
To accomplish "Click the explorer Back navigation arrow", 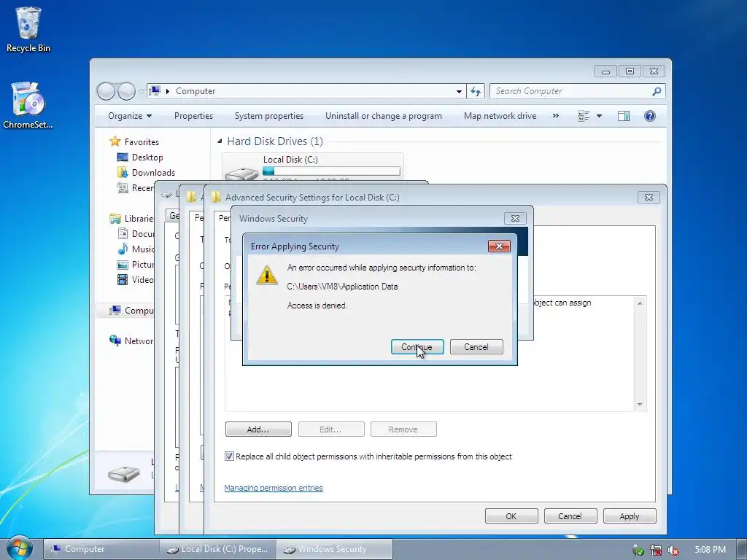I will (106, 91).
